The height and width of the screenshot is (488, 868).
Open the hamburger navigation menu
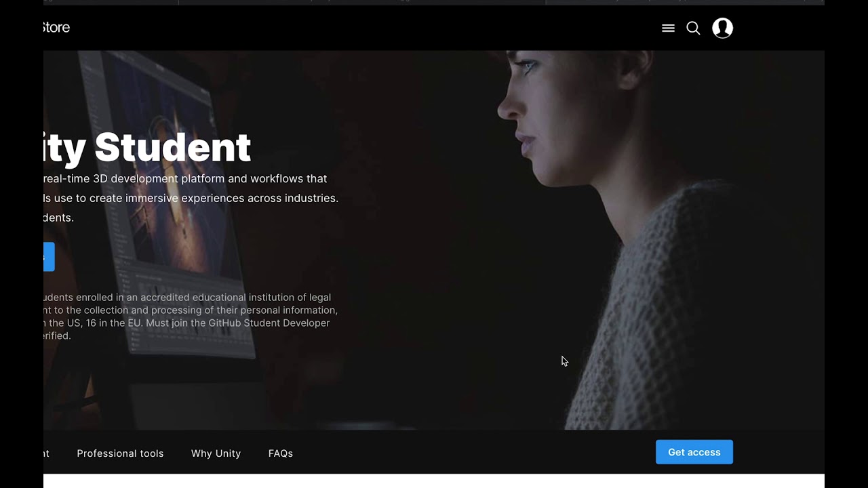tap(668, 28)
